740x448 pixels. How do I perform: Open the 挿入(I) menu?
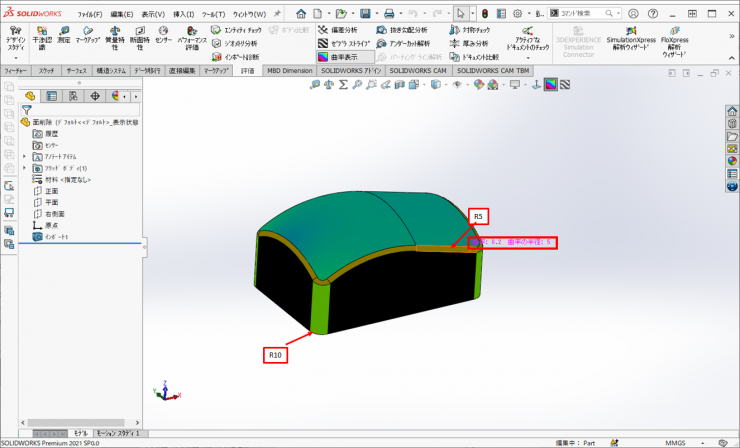point(183,15)
